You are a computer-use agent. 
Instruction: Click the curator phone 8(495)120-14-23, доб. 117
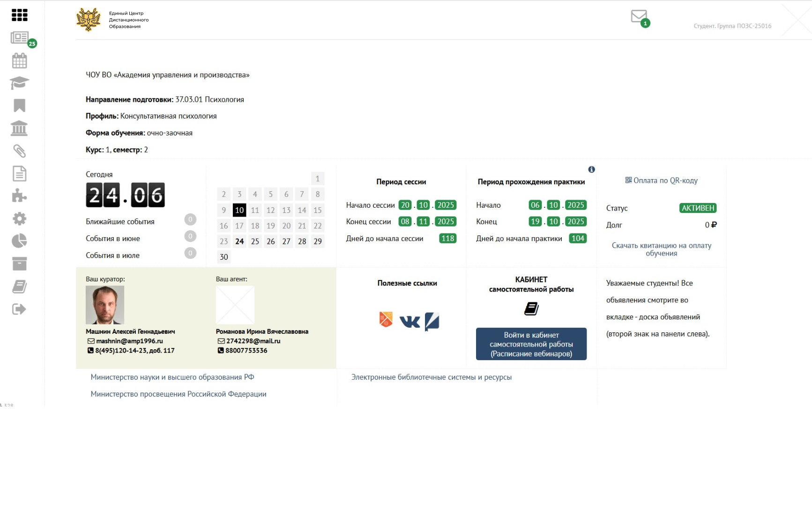pos(135,350)
